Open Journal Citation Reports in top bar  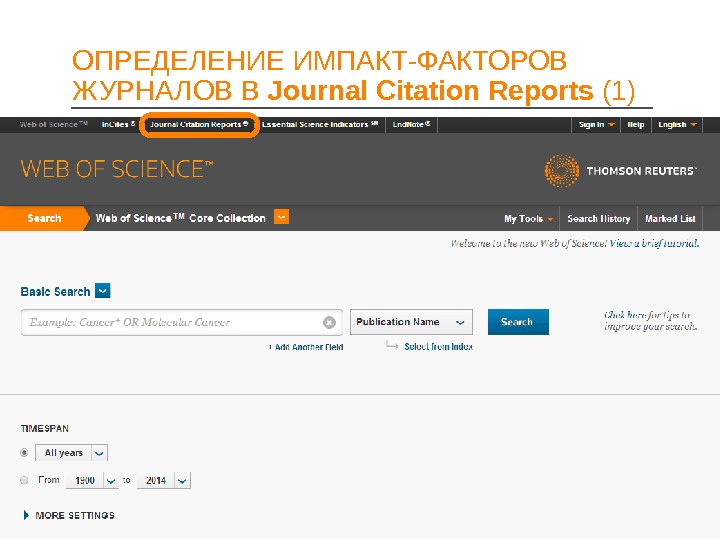point(199,124)
